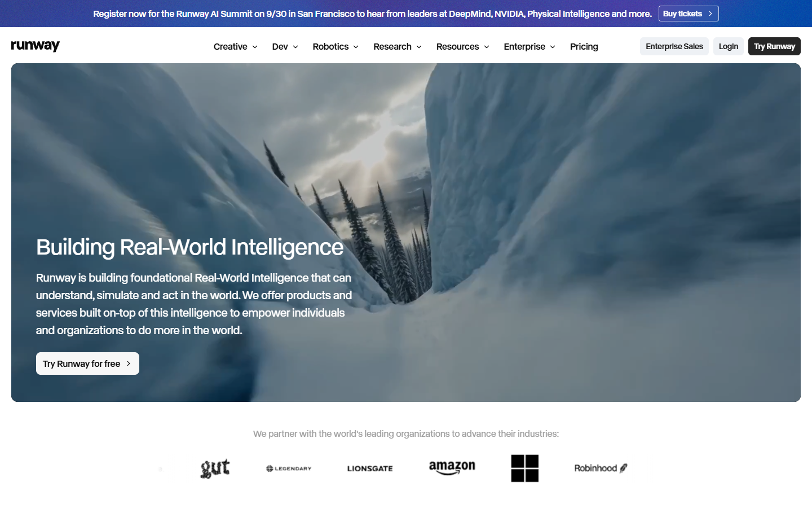812x508 pixels.
Task: Click the four-square grid partner logo
Action: [x=525, y=468]
